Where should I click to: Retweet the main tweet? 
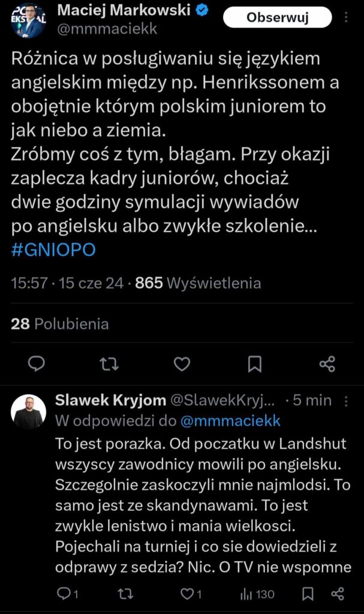click(x=109, y=363)
